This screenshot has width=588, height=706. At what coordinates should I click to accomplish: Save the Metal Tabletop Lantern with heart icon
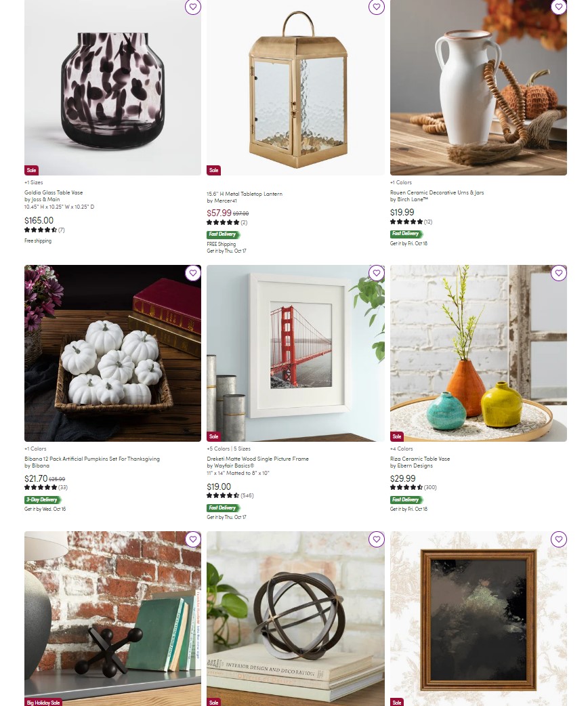(x=377, y=7)
